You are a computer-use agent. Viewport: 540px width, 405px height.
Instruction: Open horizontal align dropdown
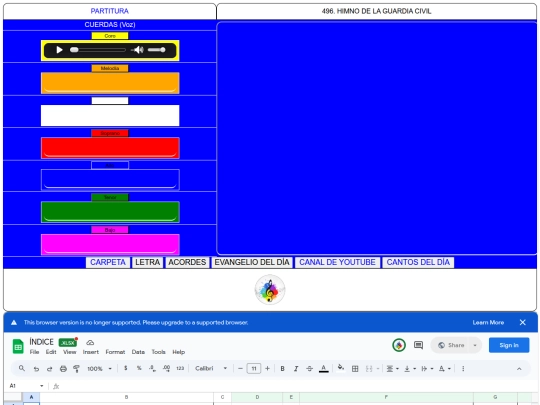392,368
